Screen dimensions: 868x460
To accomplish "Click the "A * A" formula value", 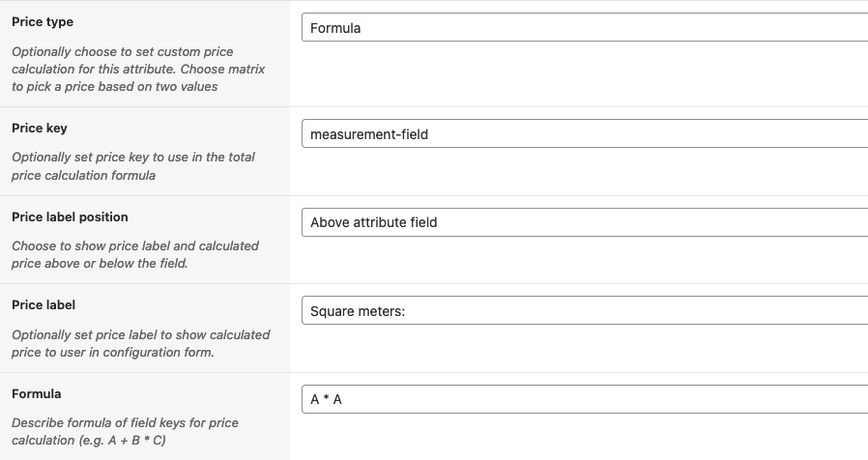I will [x=327, y=399].
